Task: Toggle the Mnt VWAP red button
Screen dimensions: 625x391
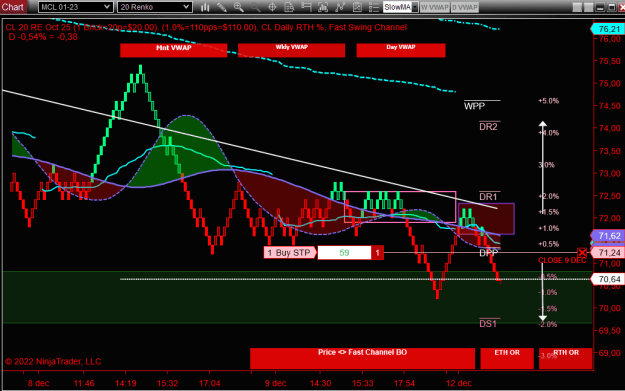Action: pyautogui.click(x=173, y=50)
